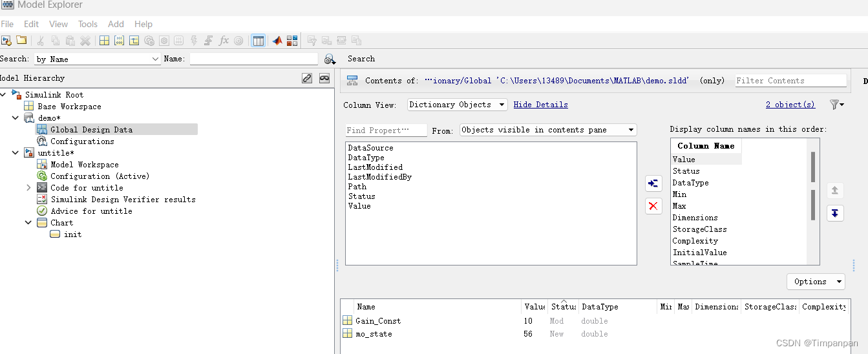Select the init state under Chart
This screenshot has height=354, width=868.
click(72, 234)
